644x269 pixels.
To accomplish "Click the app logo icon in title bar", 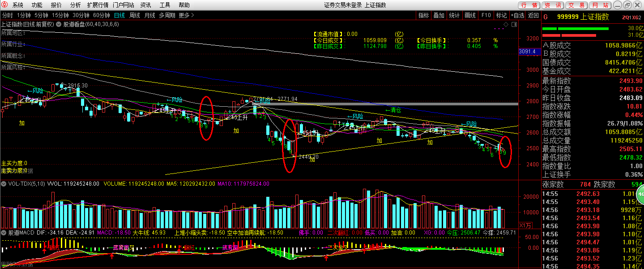I will point(5,5).
